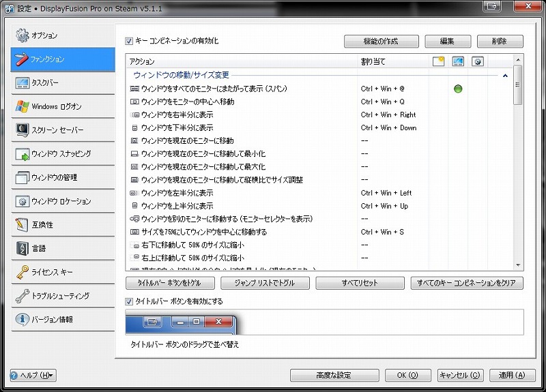The height and width of the screenshot is (392, 546).
Task: Collapse the ウィンドウの移動/サイズ変更 group
Action: point(505,76)
